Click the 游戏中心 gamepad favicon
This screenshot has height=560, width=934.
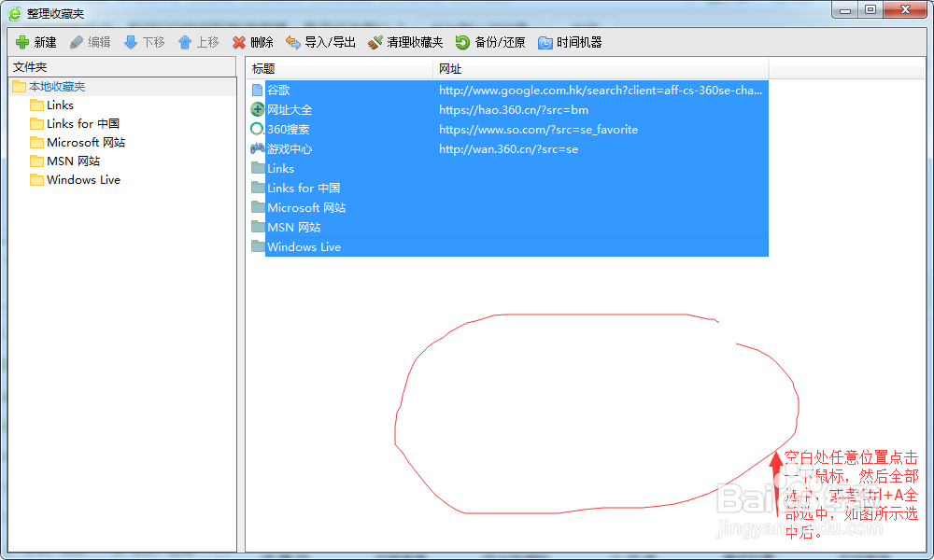tap(258, 148)
